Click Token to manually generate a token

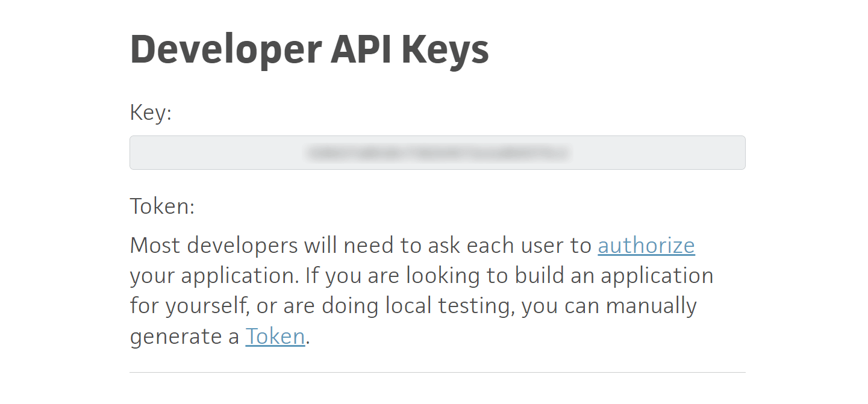[275, 337]
